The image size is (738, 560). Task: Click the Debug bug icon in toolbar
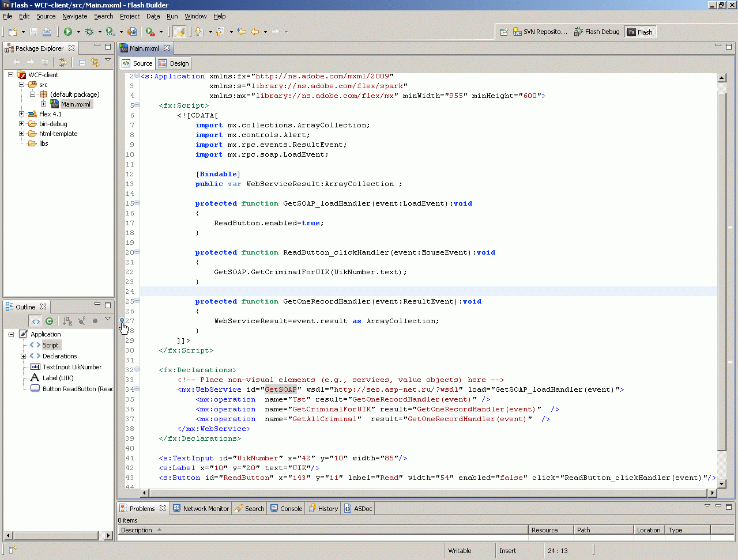pos(89,32)
